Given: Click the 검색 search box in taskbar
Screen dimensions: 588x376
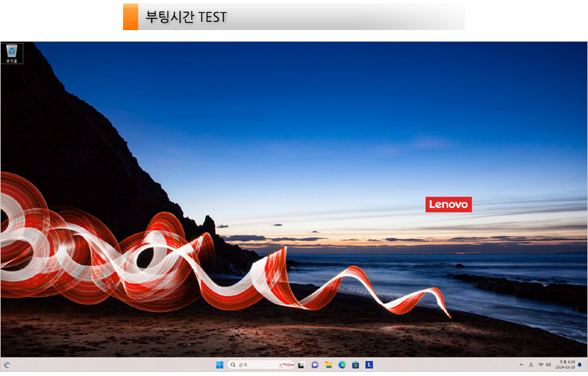Looking at the screenshot, I should coord(253,365).
